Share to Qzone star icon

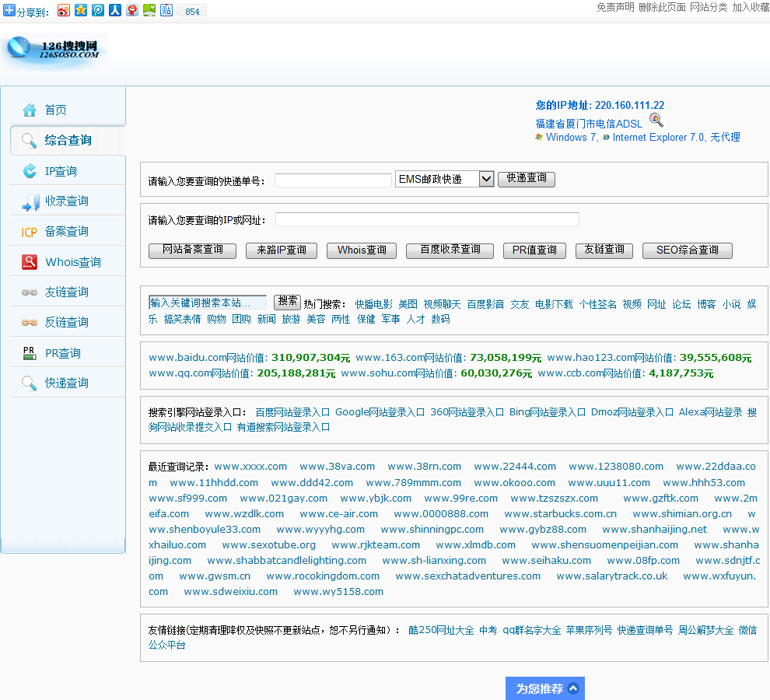click(81, 10)
